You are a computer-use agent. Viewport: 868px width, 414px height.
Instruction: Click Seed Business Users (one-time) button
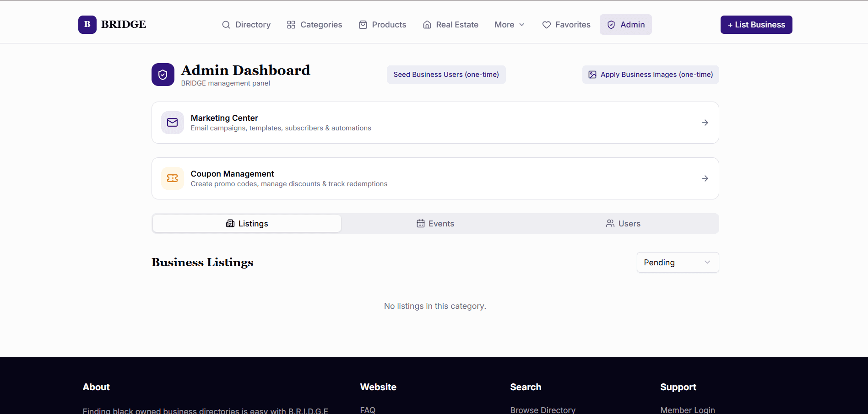click(446, 75)
